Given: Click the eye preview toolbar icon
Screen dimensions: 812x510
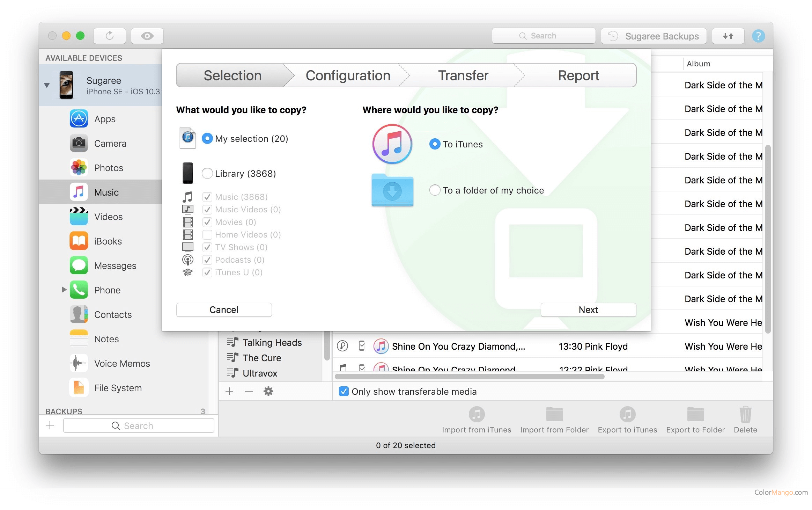Looking at the screenshot, I should click(147, 36).
